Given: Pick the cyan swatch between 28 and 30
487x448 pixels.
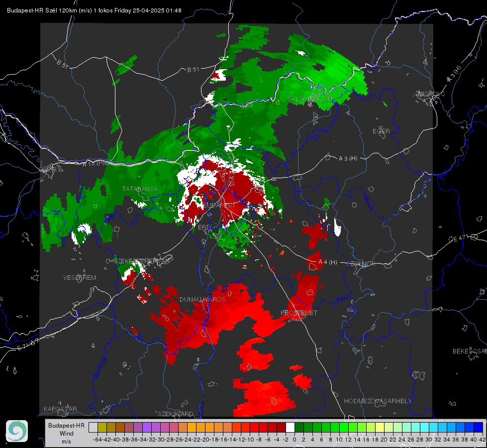Looking at the screenshot, I should (425, 428).
